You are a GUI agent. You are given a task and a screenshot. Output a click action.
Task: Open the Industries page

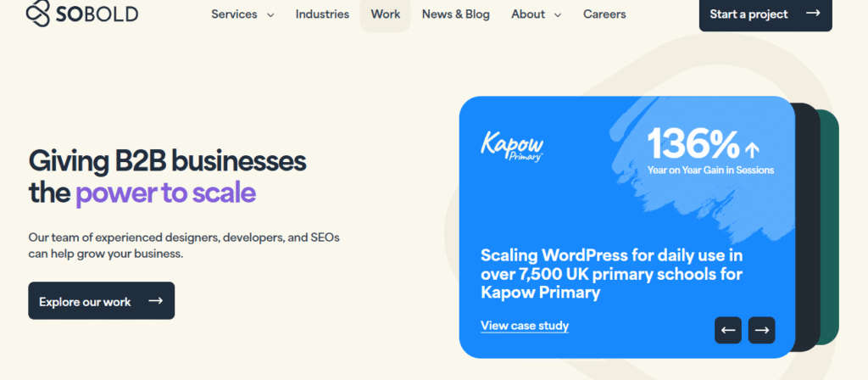pos(322,14)
